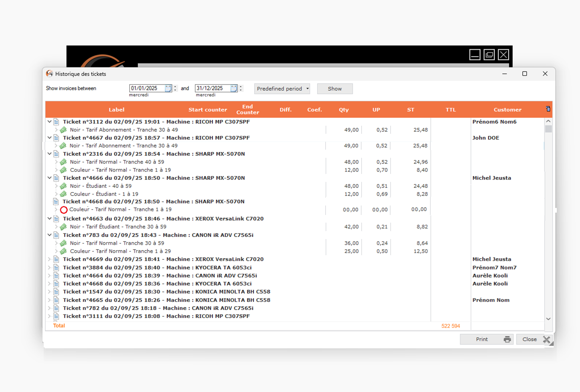Image resolution: width=580 pixels, height=392 pixels.
Task: Click the money icon of Noir - Tarif Étudiant - Tranche 30 à 59
Action: click(x=63, y=227)
